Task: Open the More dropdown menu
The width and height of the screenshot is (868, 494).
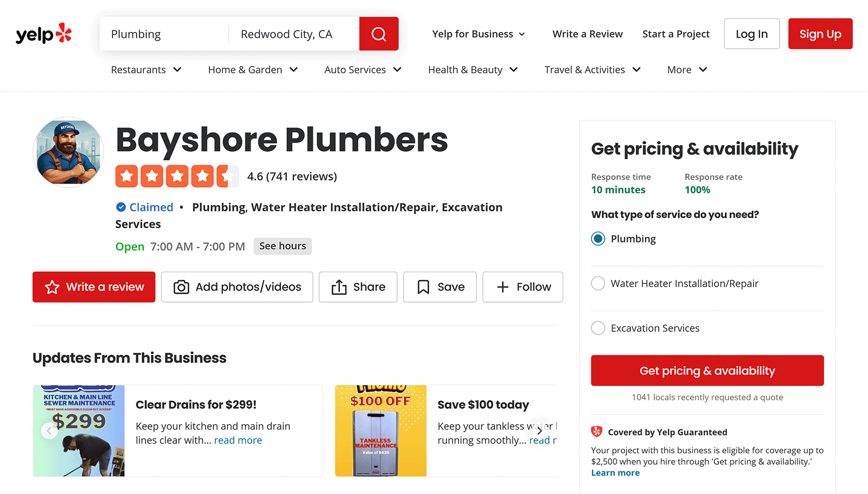Action: click(686, 69)
